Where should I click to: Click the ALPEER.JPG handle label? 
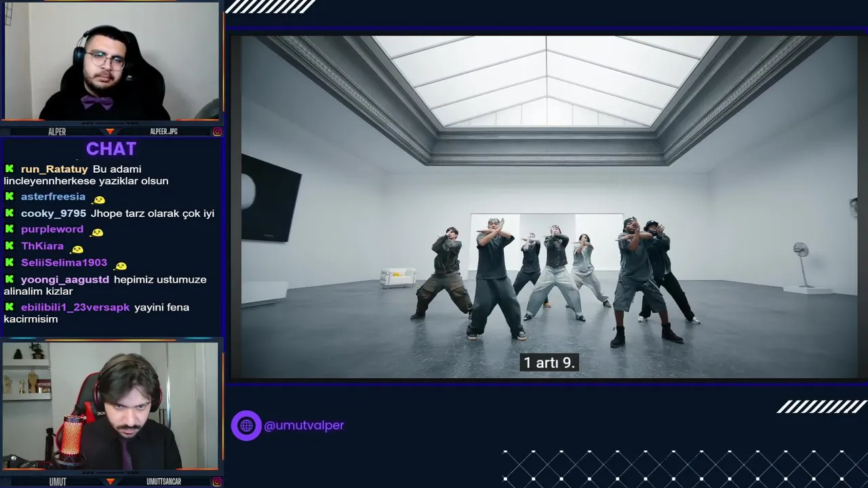pos(163,131)
